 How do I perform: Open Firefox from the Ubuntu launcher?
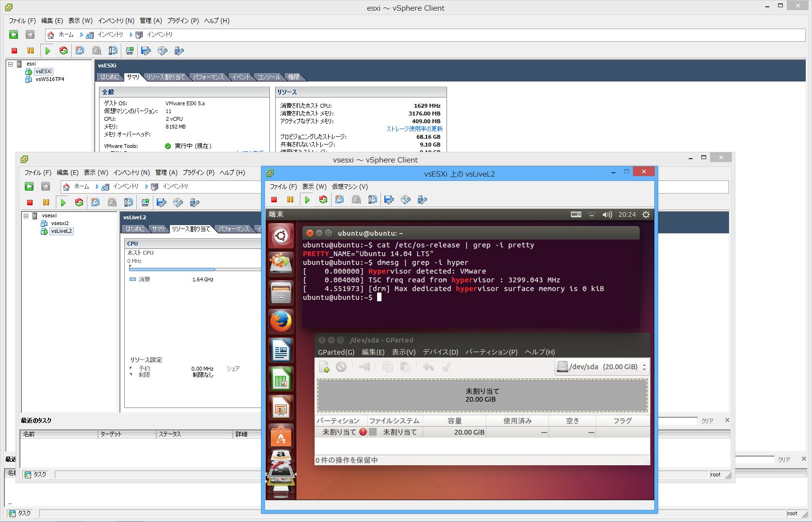[281, 322]
